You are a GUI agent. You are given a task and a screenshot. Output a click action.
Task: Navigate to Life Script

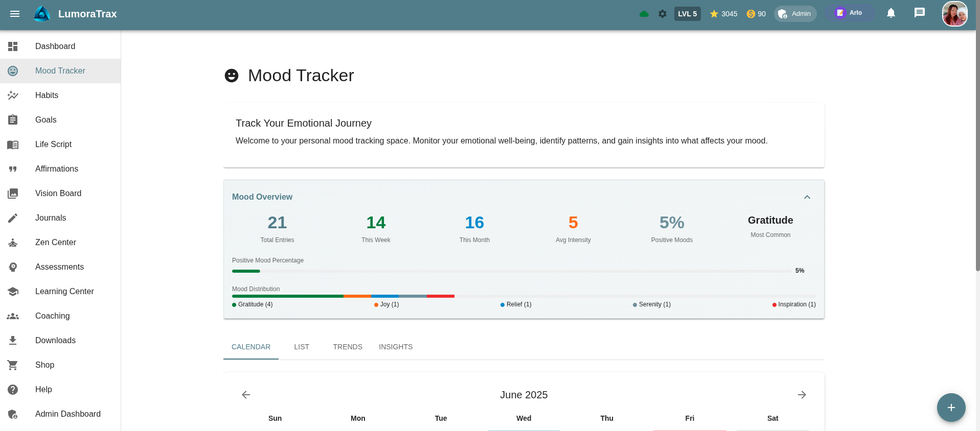60,145
